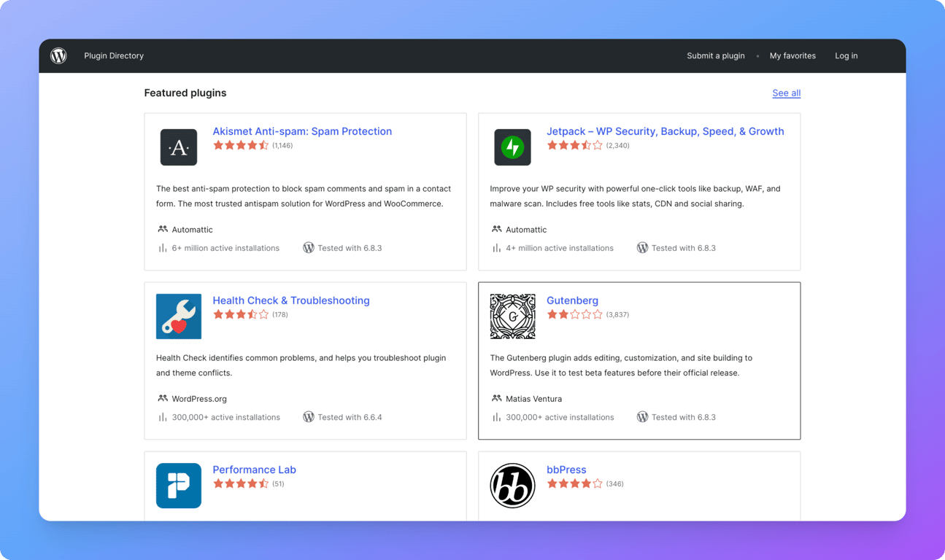Open Plugin Directory home

[114, 55]
